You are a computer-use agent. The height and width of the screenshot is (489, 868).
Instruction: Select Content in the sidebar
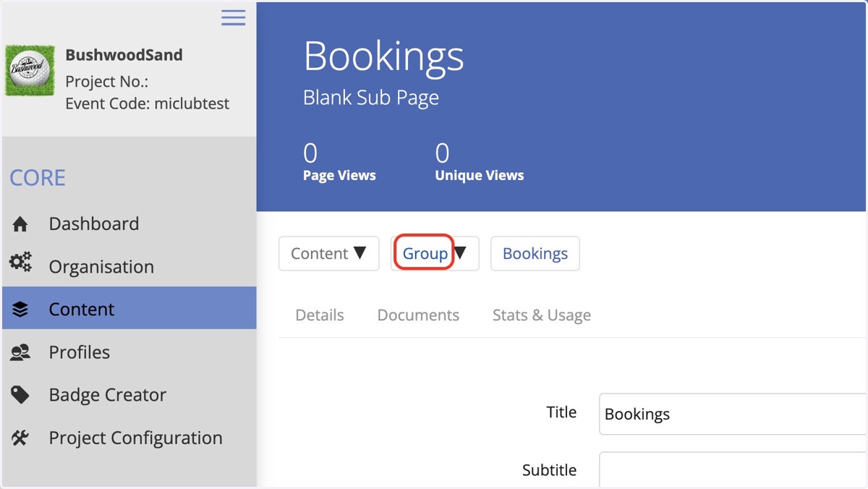pos(129,309)
